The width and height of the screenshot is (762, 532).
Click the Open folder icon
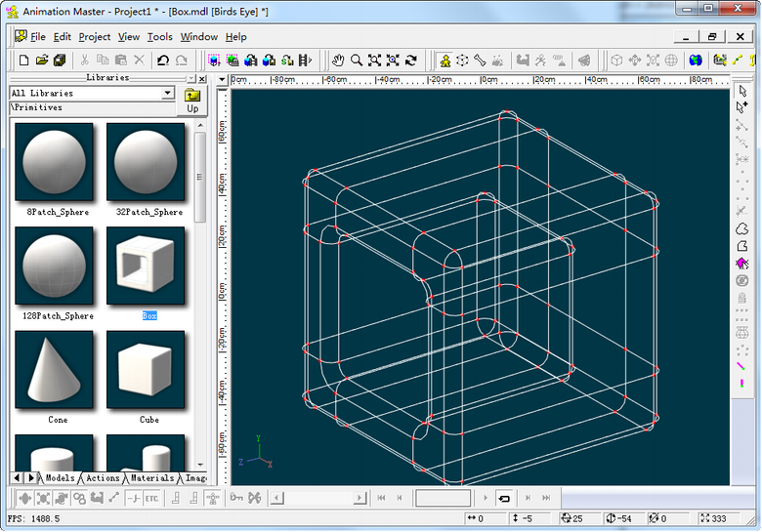point(42,61)
